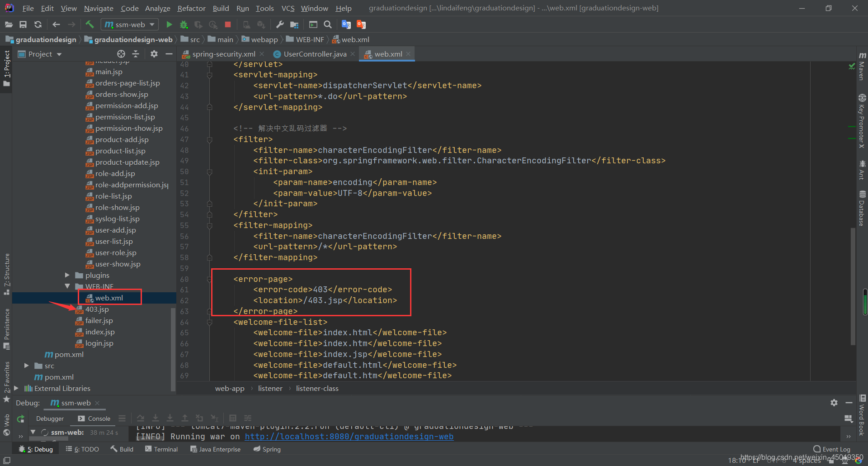Click the Save All toolbar icon
The width and height of the screenshot is (868, 466).
tap(23, 24)
